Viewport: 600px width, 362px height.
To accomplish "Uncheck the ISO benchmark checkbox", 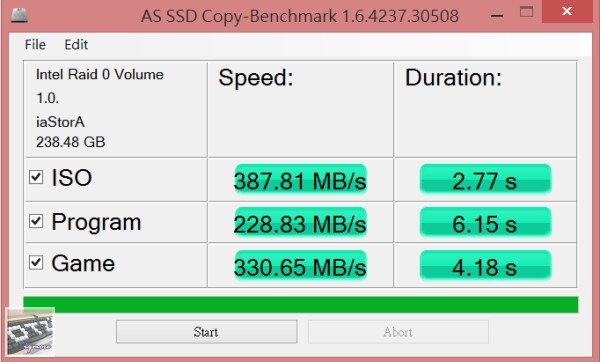I will [36, 177].
